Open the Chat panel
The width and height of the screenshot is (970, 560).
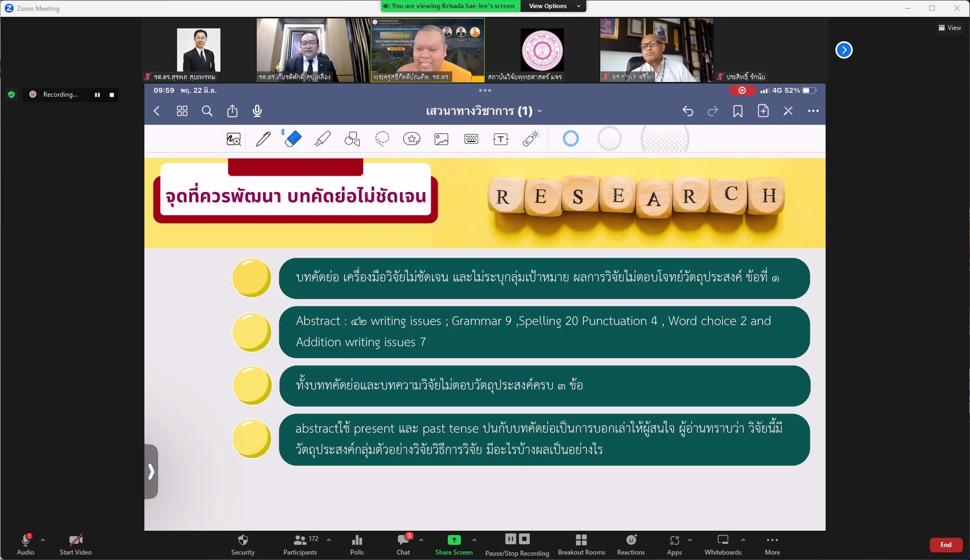403,544
